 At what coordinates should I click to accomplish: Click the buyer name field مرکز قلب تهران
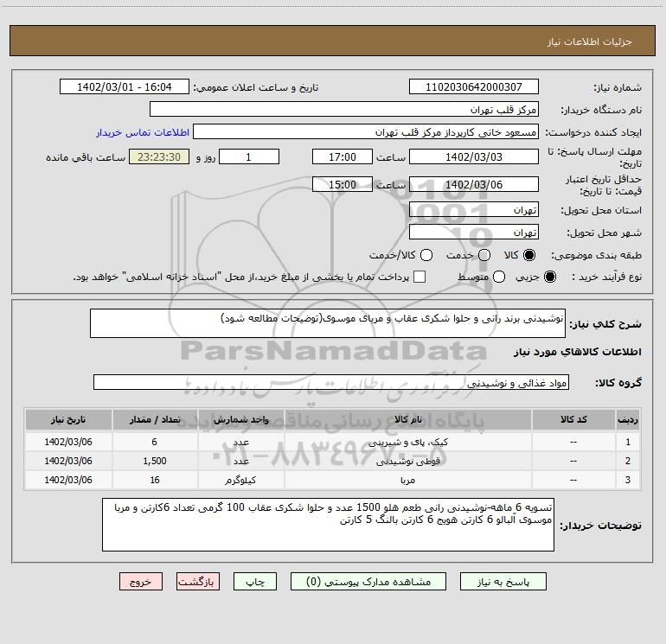pos(344,110)
